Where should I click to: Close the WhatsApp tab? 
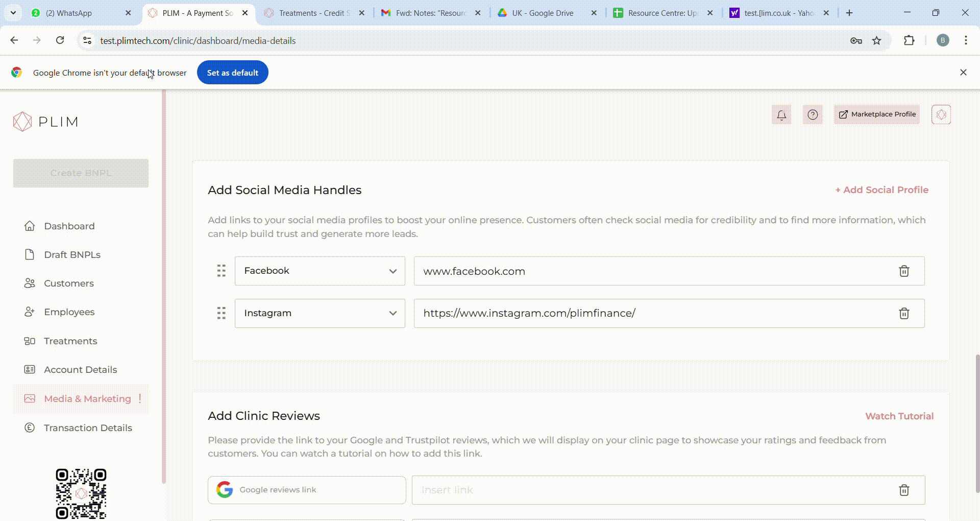point(128,13)
